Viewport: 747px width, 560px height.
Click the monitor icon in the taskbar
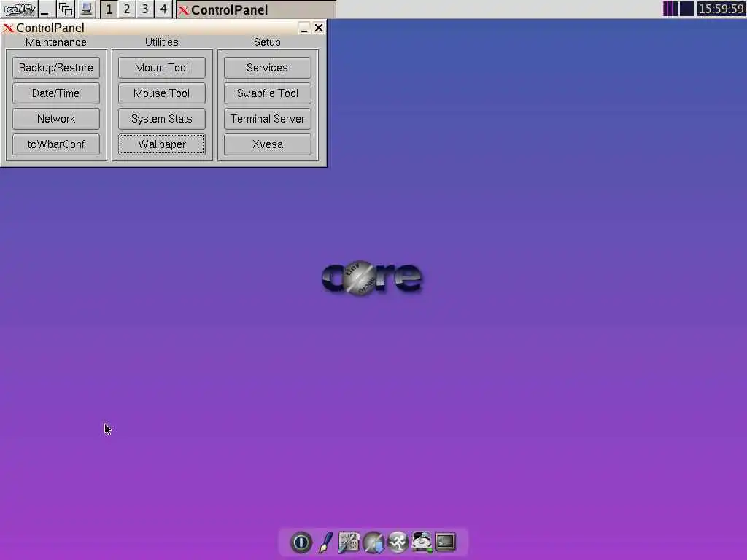pos(86,9)
